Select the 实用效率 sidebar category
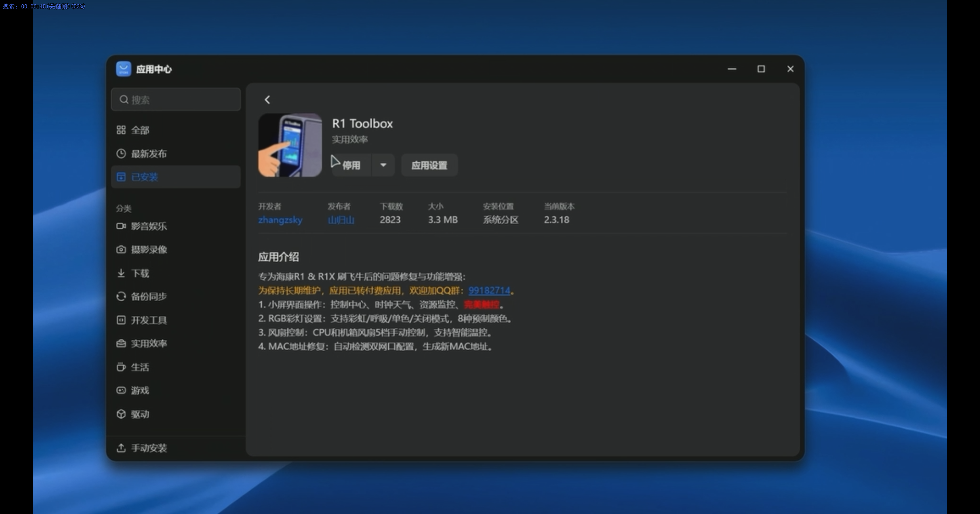This screenshot has height=514, width=980. coord(148,344)
